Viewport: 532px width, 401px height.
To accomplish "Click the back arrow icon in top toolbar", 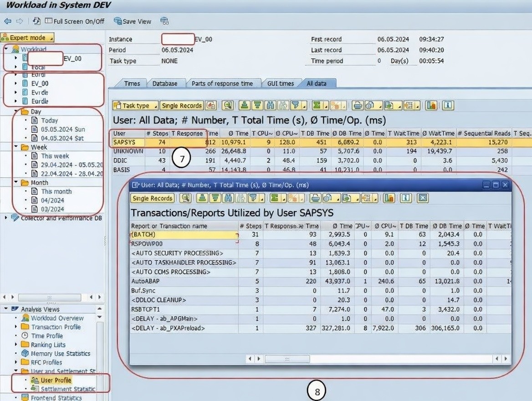I will [7, 21].
